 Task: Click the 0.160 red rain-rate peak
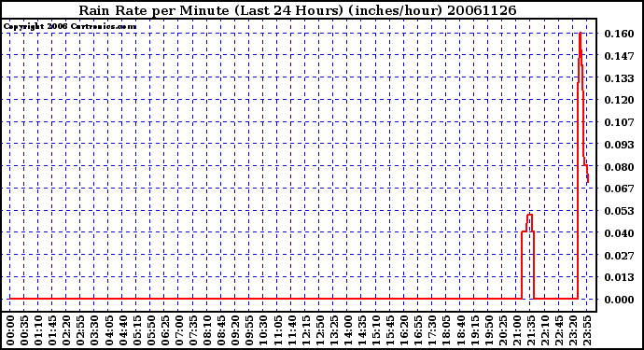(580, 33)
